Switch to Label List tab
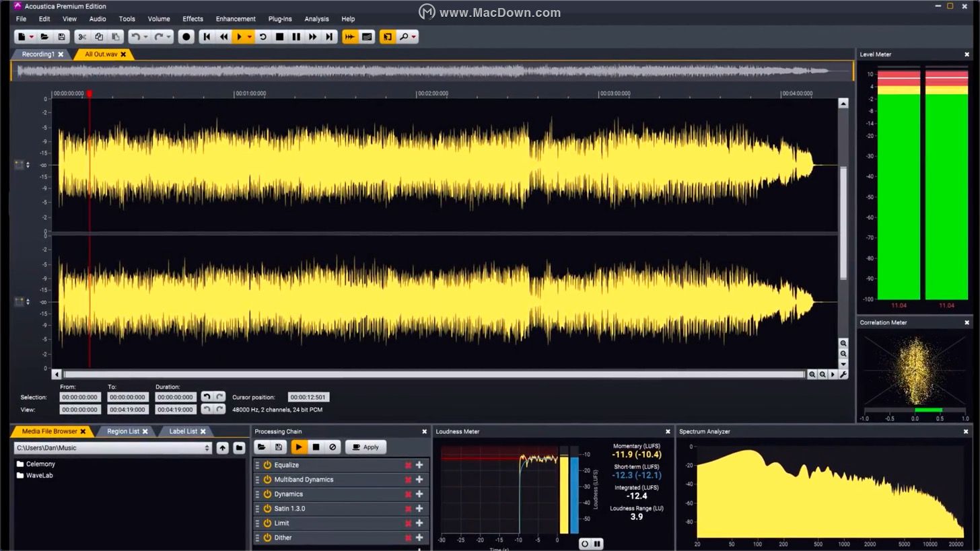 [183, 431]
